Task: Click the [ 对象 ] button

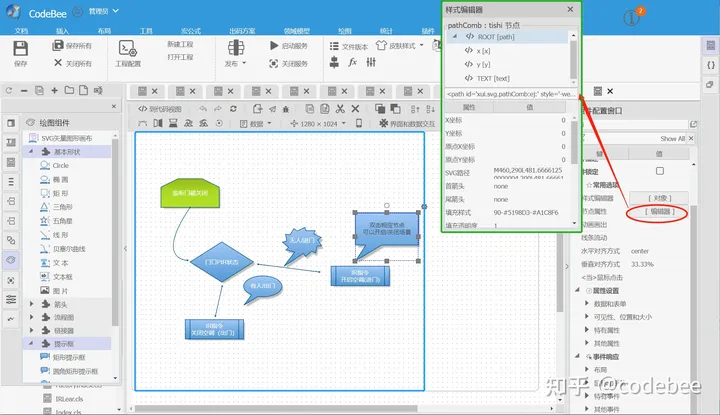Action: pos(659,199)
